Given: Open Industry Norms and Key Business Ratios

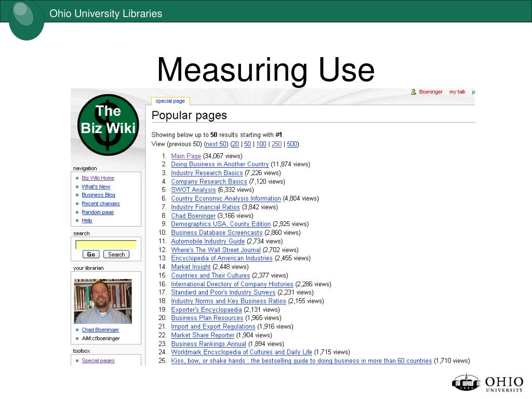Looking at the screenshot, I should (x=229, y=301).
